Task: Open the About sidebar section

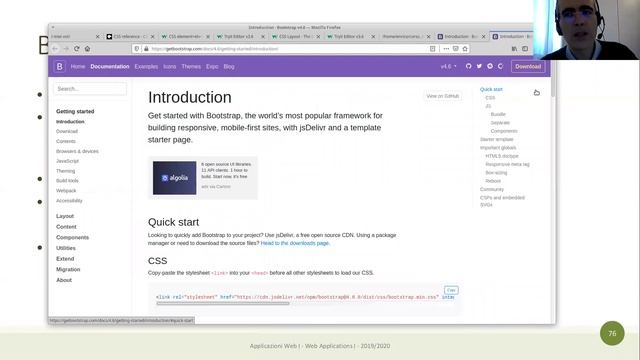Action: (x=64, y=280)
